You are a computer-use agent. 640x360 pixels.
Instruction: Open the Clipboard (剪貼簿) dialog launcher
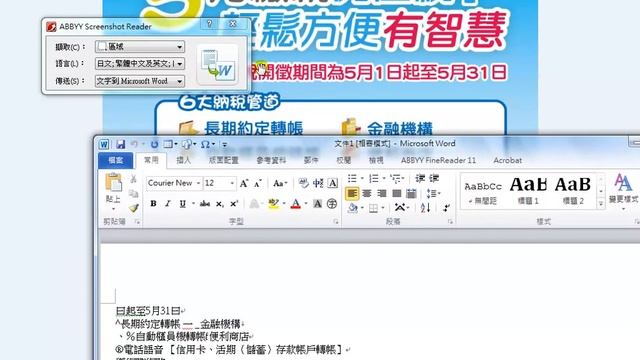pos(138,222)
